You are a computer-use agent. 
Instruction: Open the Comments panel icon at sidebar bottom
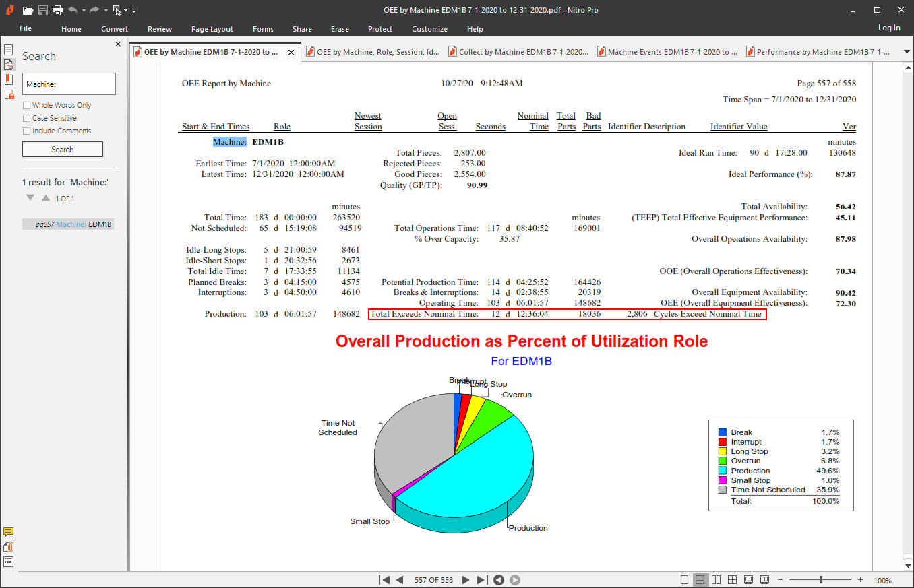click(x=9, y=532)
